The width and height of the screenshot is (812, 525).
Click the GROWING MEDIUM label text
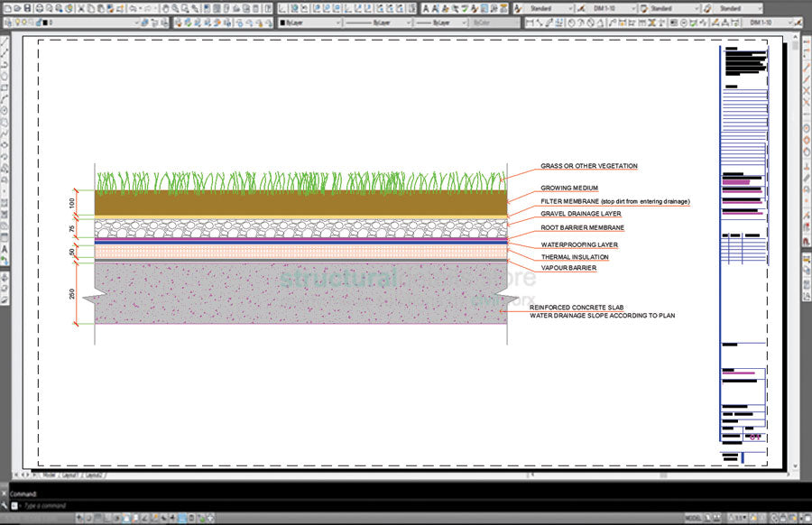pyautogui.click(x=568, y=188)
